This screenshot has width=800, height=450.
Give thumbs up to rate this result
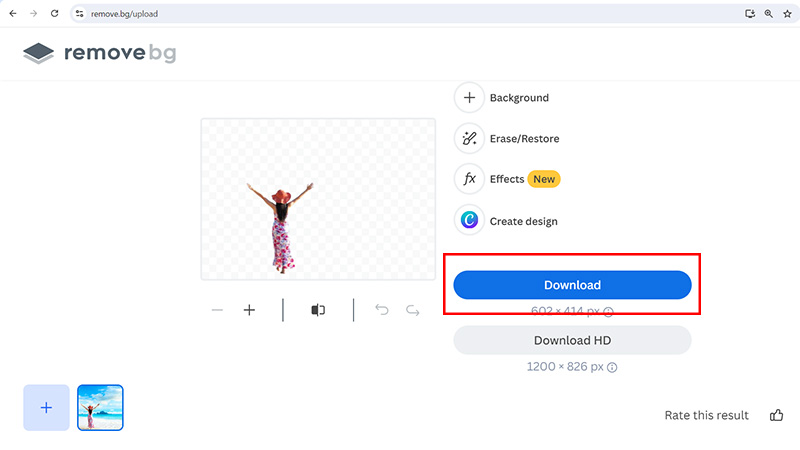776,415
